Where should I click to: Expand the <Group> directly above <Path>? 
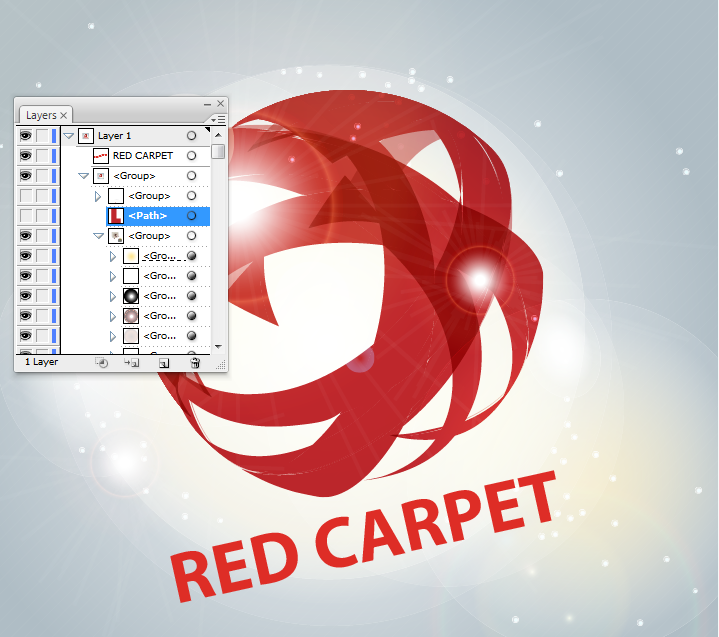[x=98, y=196]
